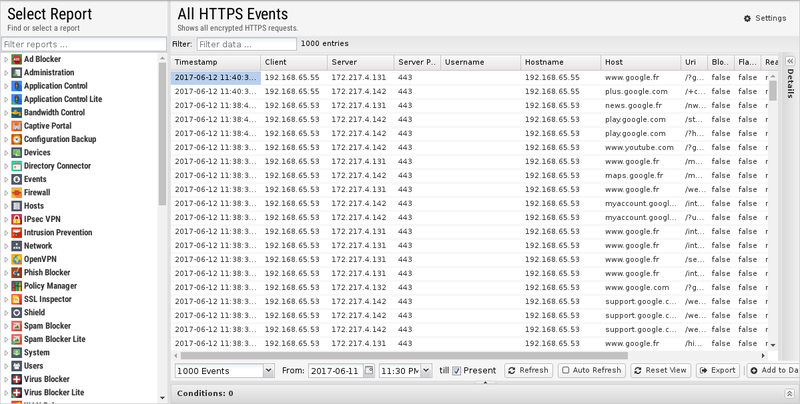Screen dimensions: 800x404
Task: Uncheck the Present checkbox
Action: [457, 370]
